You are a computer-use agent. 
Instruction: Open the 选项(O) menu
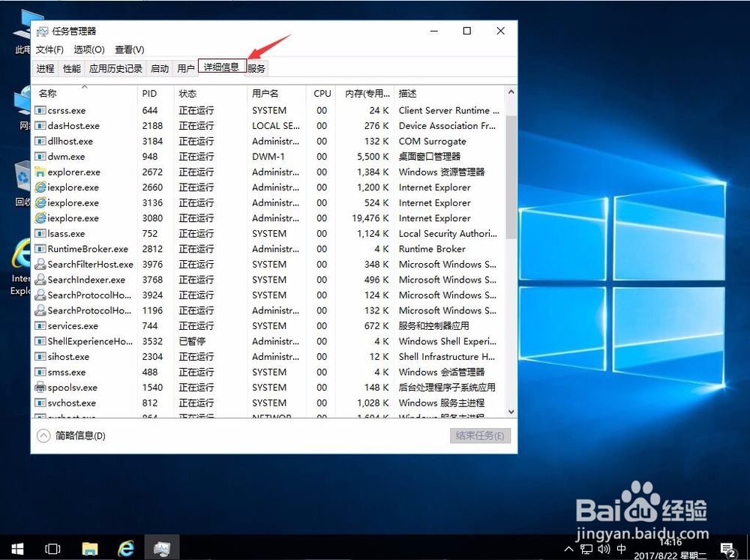pos(88,49)
